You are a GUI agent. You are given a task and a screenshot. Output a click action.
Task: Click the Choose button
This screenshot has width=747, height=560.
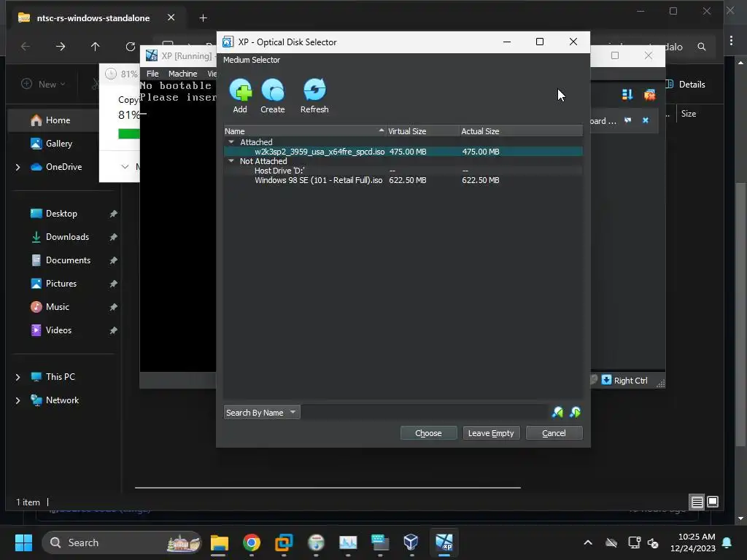pos(428,433)
